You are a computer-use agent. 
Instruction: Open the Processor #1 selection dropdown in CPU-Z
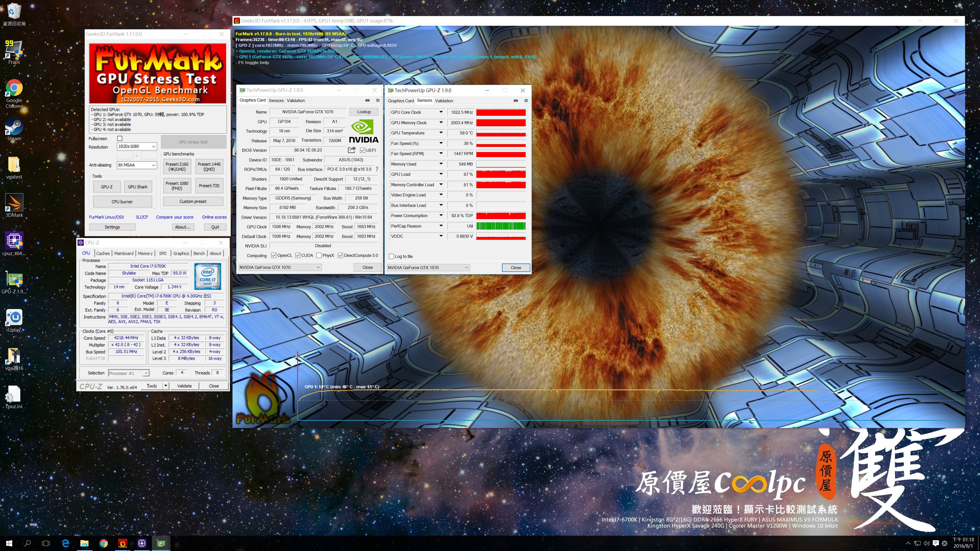pos(129,373)
